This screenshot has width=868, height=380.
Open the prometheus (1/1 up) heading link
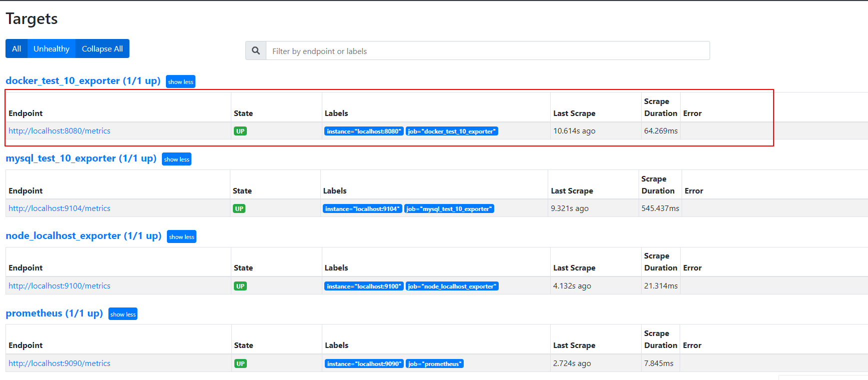click(x=54, y=313)
